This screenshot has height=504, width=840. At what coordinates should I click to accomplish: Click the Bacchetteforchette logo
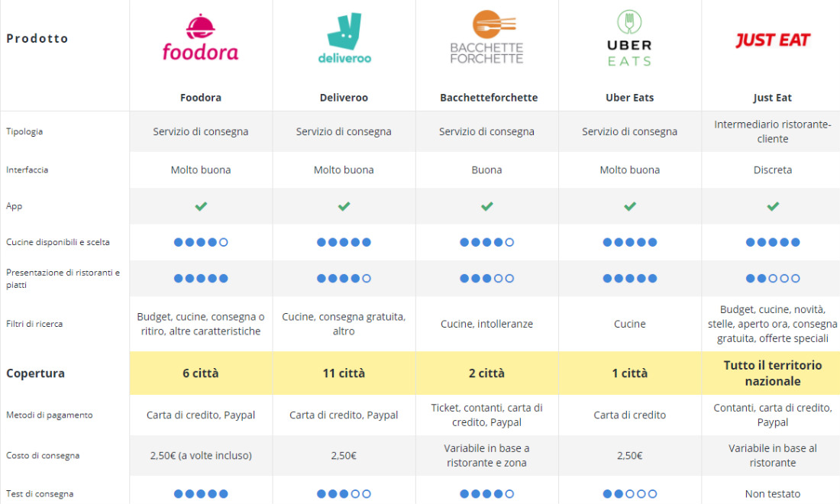coord(486,38)
